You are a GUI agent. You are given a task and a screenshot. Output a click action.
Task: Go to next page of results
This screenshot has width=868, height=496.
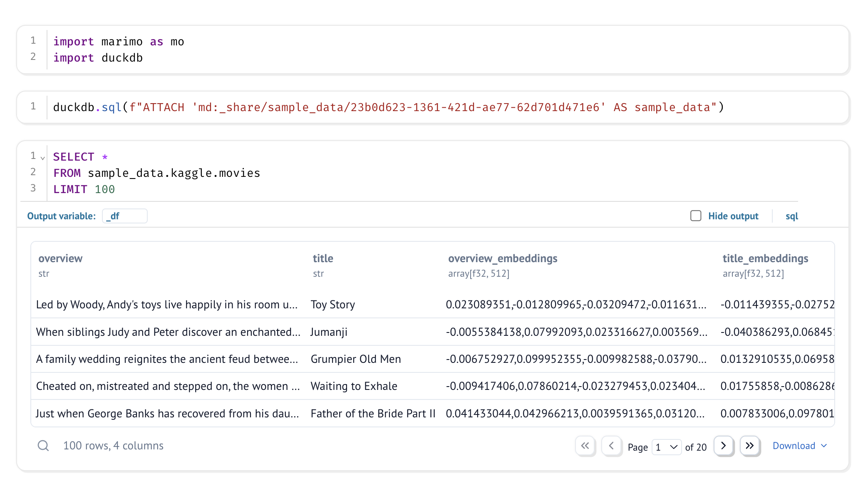click(x=724, y=446)
